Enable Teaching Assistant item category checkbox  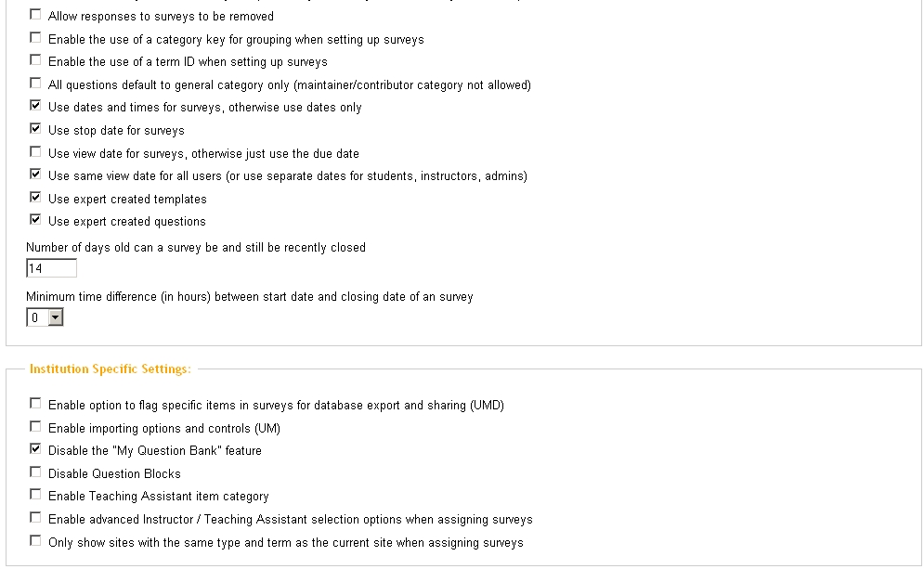pos(35,495)
